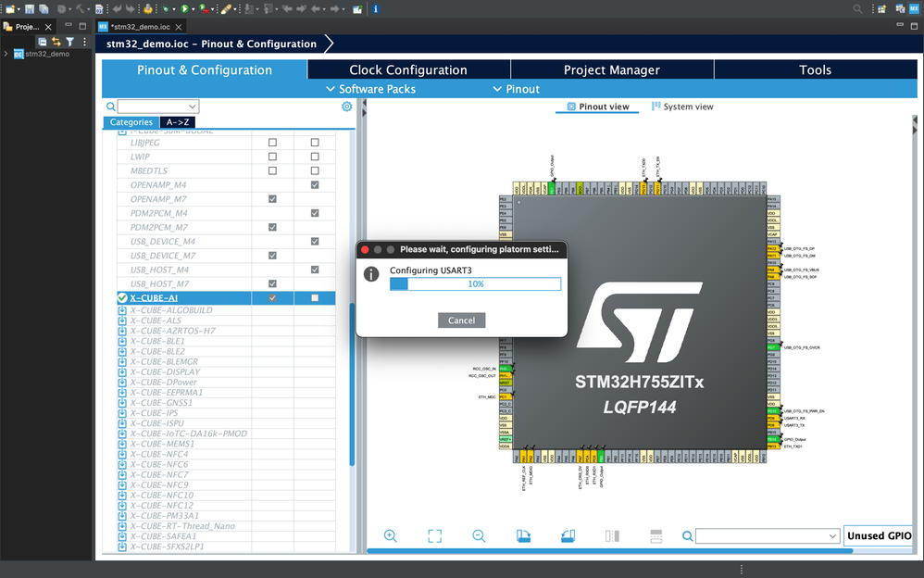Zoom in on the pinout view
The image size is (924, 578).
[390, 535]
